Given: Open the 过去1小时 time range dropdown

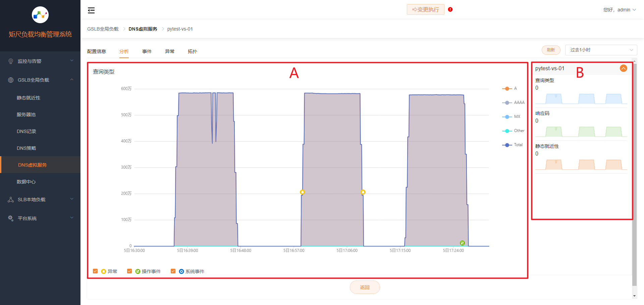Looking at the screenshot, I should point(601,50).
